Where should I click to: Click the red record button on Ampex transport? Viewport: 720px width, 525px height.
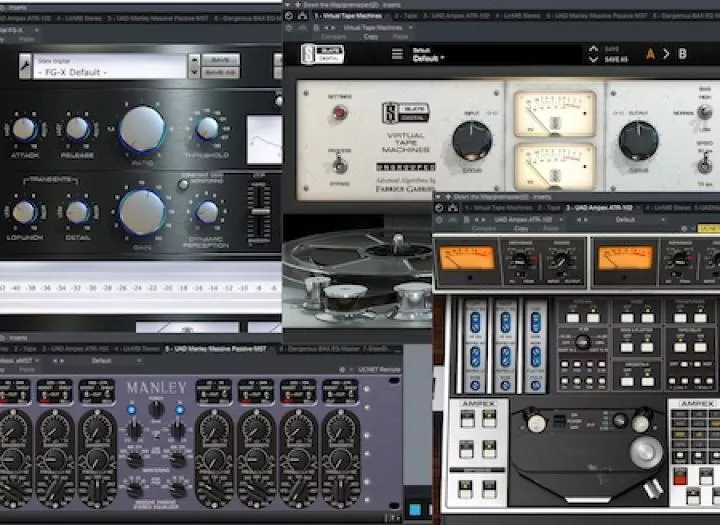click(x=680, y=476)
